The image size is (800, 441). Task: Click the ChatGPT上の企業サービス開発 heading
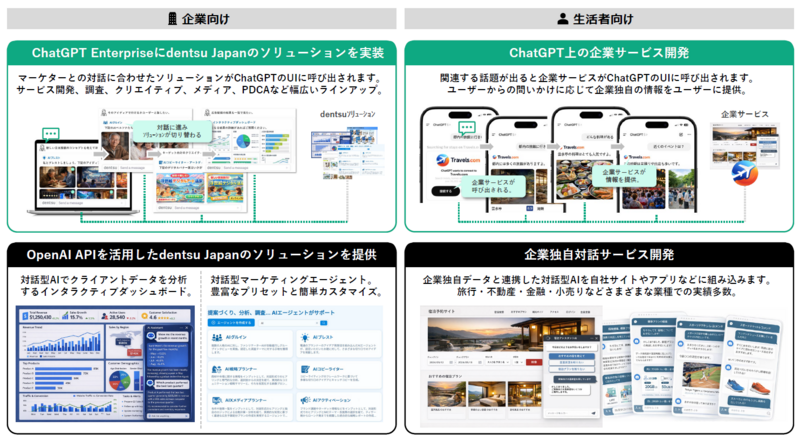598,52
